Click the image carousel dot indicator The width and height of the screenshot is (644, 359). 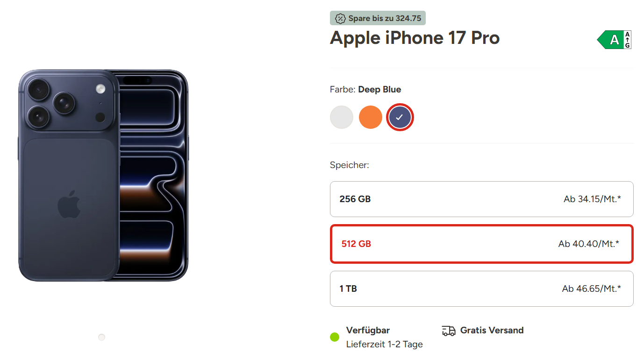point(102,337)
